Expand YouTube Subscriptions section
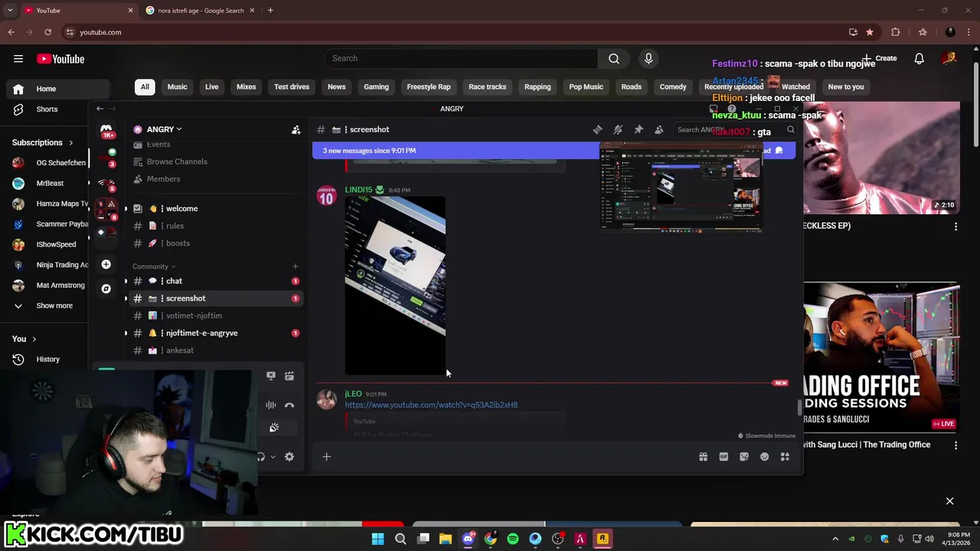The width and height of the screenshot is (980, 551). (43, 142)
